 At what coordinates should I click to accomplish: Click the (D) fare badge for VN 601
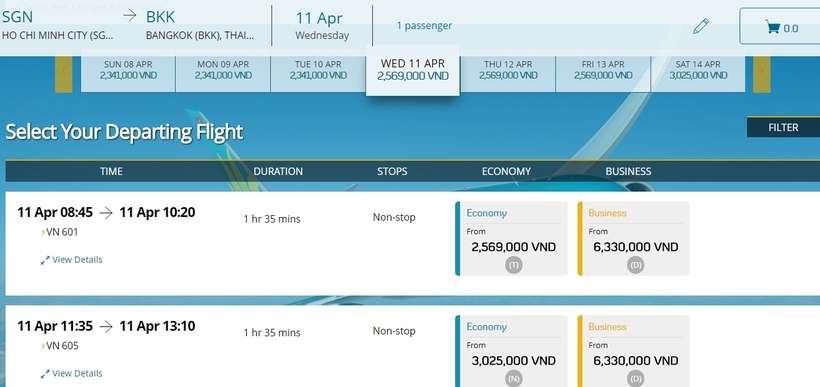pos(635,265)
